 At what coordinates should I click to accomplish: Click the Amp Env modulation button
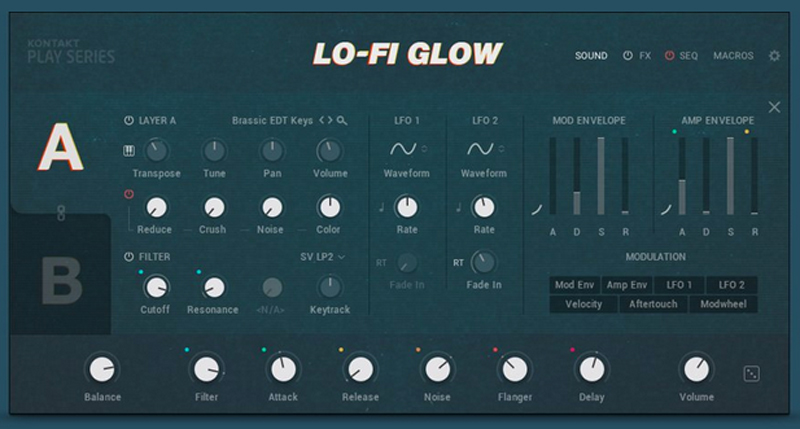[627, 285]
